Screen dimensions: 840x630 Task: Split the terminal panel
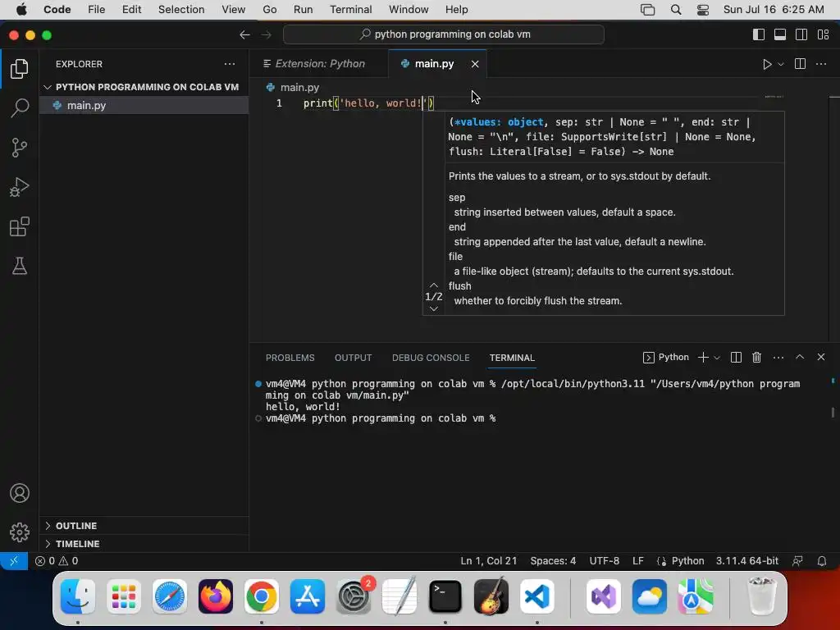coord(736,358)
